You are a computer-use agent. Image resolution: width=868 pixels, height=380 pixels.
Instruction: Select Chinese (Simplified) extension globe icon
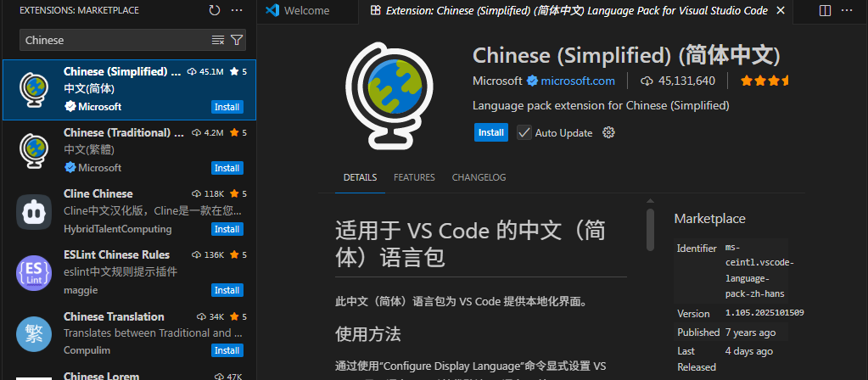pos(36,89)
